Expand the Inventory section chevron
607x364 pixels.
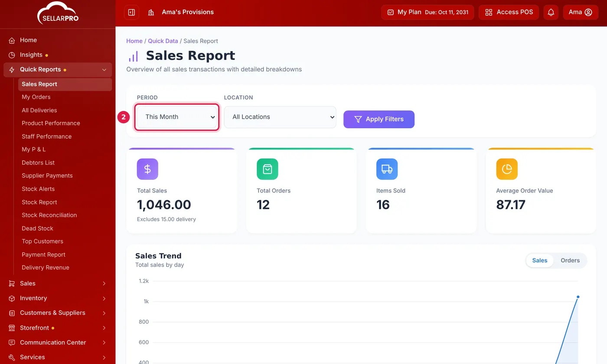[x=104, y=298]
